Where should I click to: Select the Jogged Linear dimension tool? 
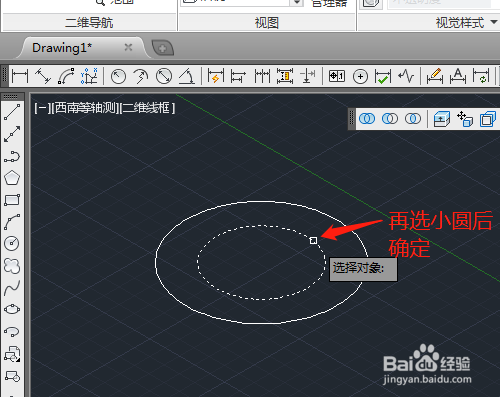coord(406,76)
